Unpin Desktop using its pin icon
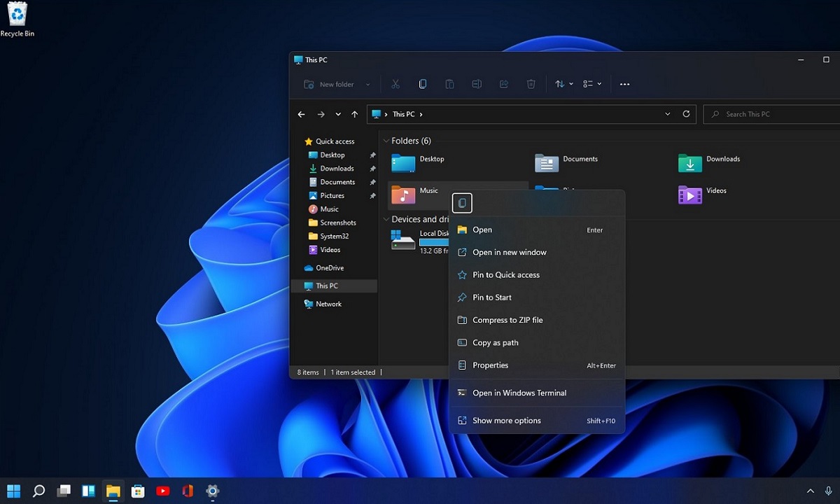 click(x=372, y=155)
